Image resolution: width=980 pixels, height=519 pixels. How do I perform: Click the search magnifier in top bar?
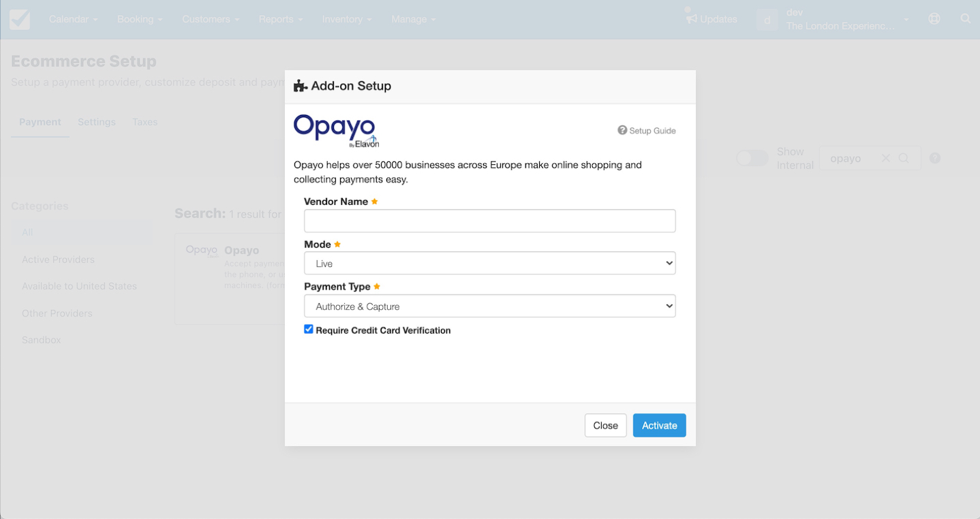click(x=966, y=19)
